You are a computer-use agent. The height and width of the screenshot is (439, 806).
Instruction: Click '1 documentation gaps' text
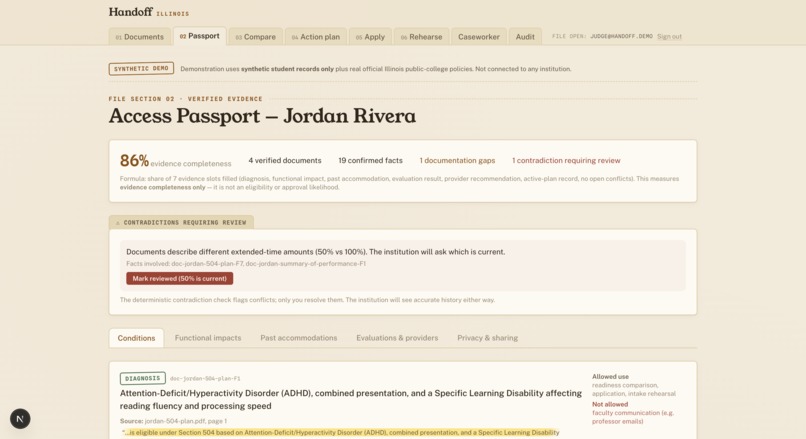pos(457,160)
